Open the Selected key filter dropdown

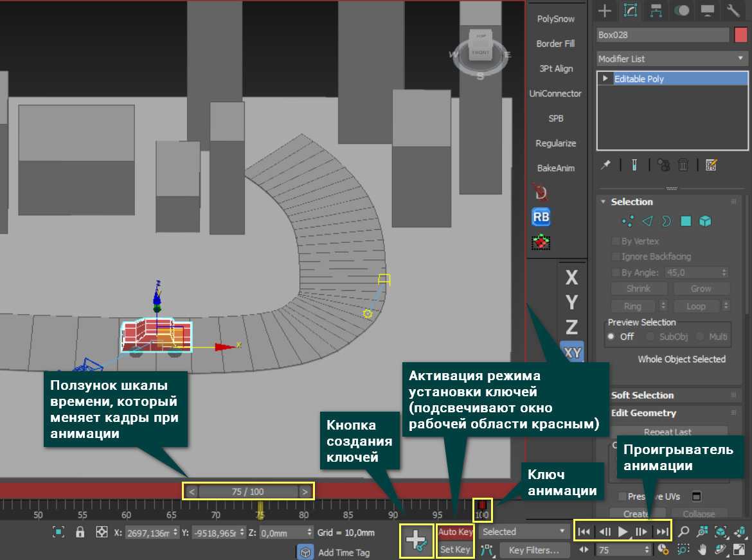pyautogui.click(x=524, y=532)
